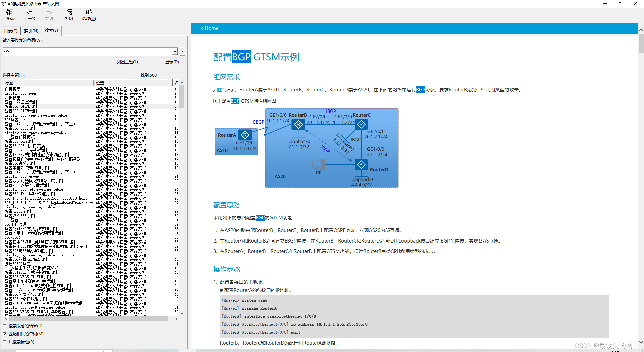644x352 pixels.
Task: Enable 只搜索标题 checkbox
Action: tap(5, 342)
